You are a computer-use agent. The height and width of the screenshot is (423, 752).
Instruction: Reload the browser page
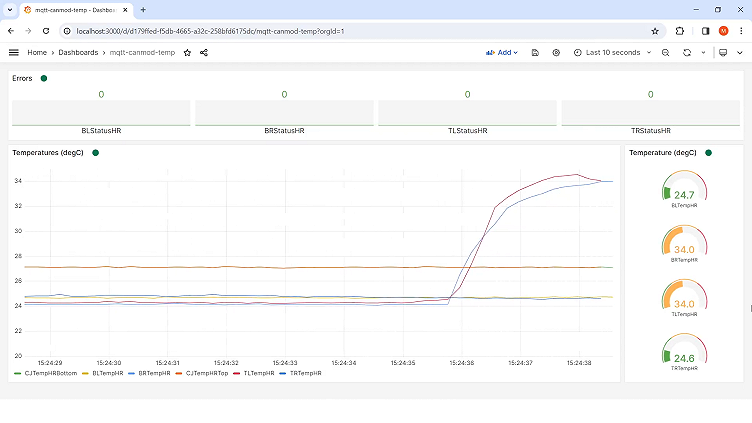(46, 31)
